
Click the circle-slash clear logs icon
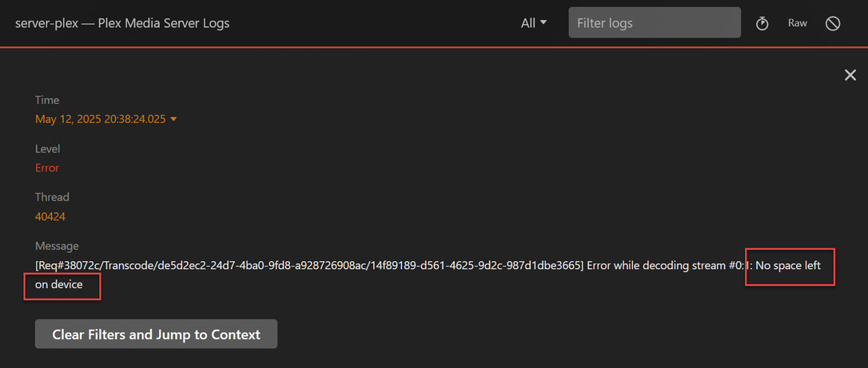tap(833, 23)
